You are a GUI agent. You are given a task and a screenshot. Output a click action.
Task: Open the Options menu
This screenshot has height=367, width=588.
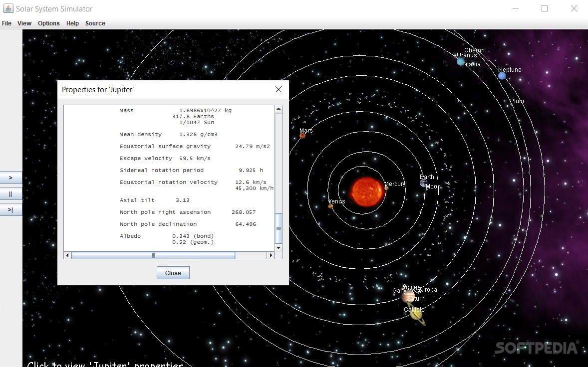[48, 23]
